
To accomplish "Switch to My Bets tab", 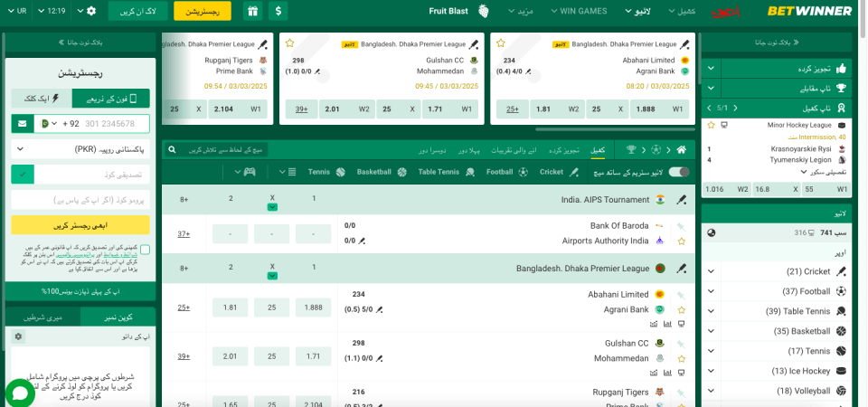I will (x=42, y=317).
